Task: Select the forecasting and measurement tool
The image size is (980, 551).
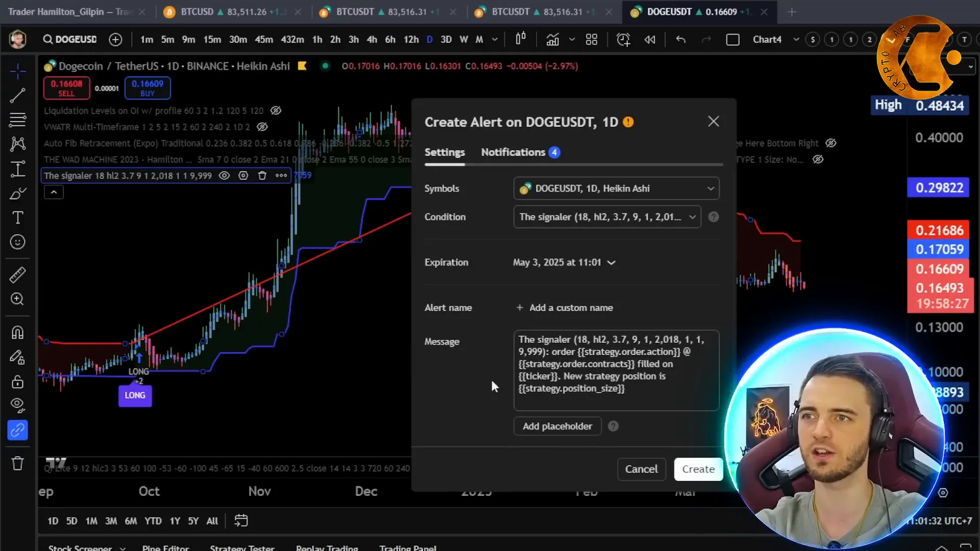Action: tap(17, 169)
